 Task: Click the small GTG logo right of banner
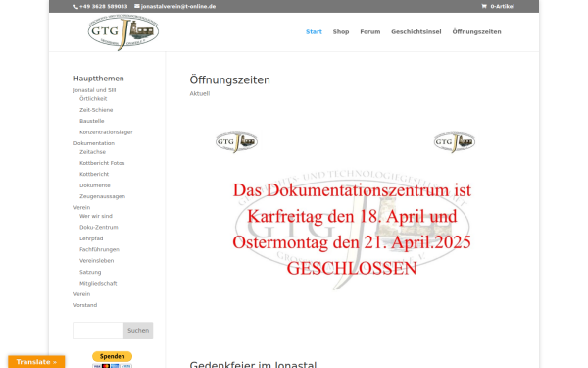coord(455,142)
